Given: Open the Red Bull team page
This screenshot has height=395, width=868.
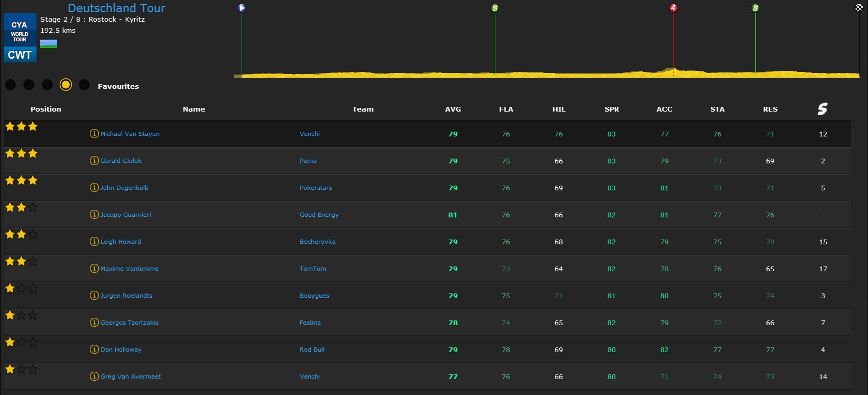Looking at the screenshot, I should pyautogui.click(x=312, y=350).
